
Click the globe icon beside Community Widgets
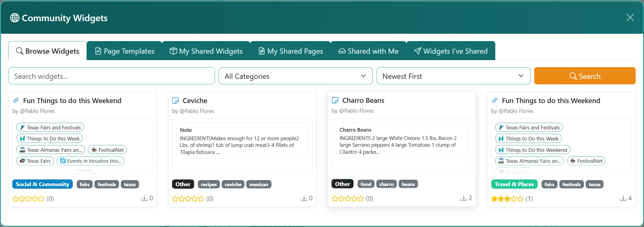click(x=15, y=18)
